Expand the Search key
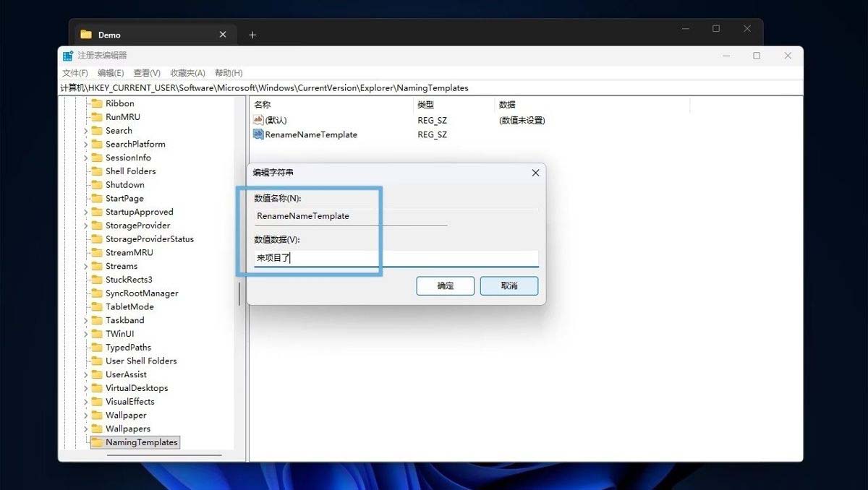 (x=85, y=131)
